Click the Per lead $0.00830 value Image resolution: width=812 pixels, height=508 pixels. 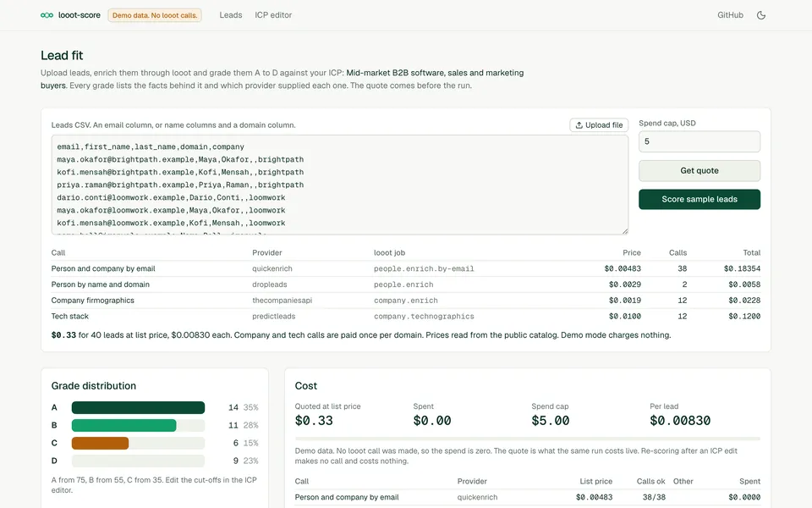[680, 421]
